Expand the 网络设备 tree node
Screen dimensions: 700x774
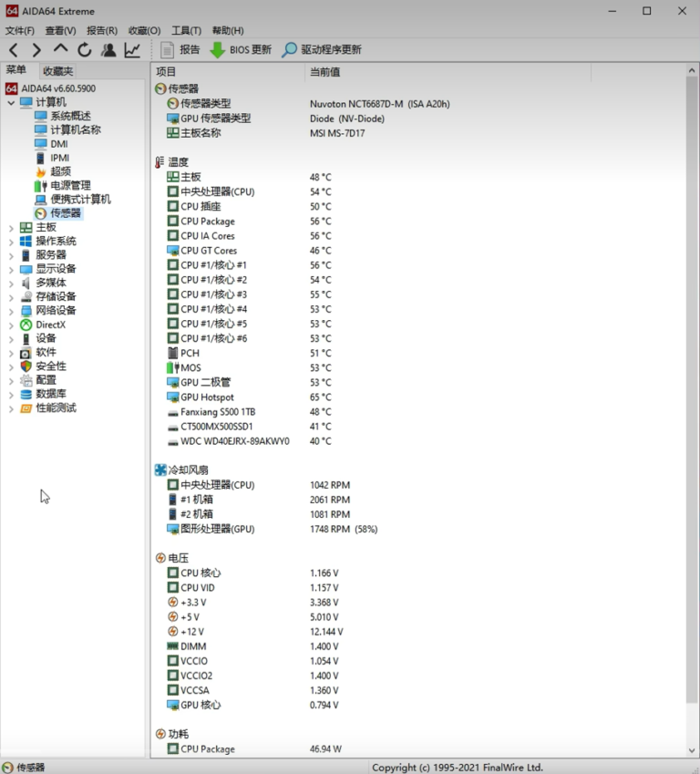11,311
